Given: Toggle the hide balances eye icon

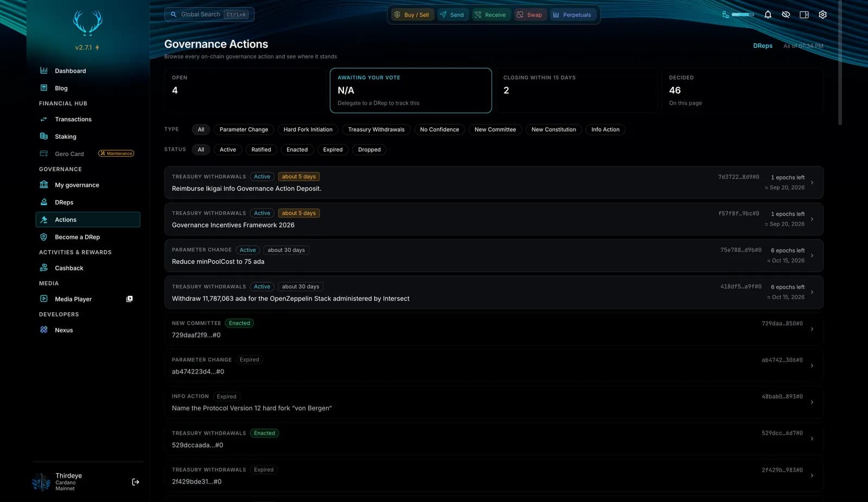Looking at the screenshot, I should tap(786, 15).
